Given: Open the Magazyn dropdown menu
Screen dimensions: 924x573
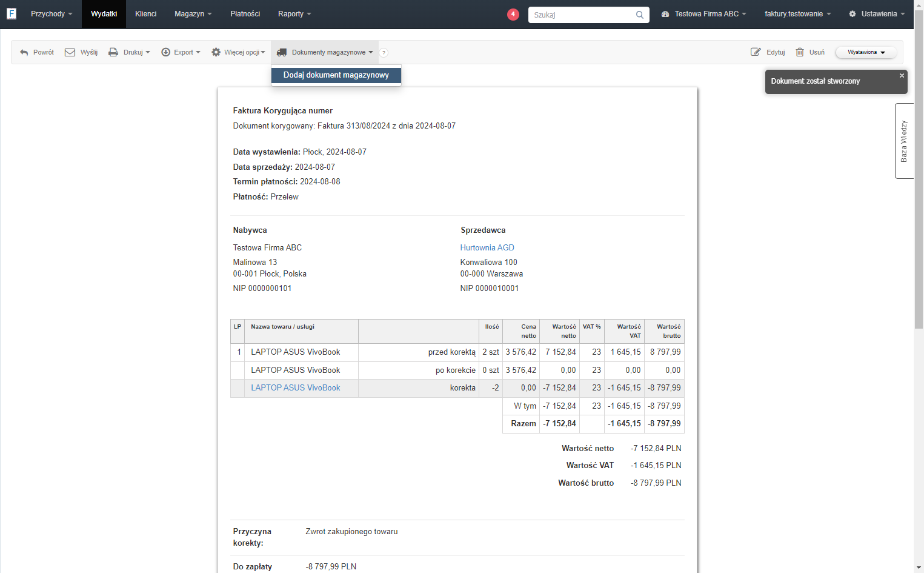Looking at the screenshot, I should point(193,14).
